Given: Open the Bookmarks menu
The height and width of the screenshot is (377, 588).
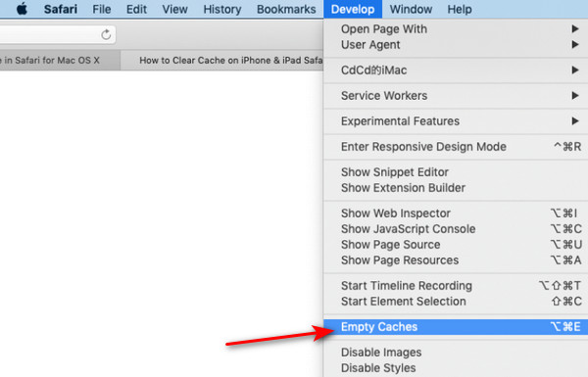Looking at the screenshot, I should (286, 9).
